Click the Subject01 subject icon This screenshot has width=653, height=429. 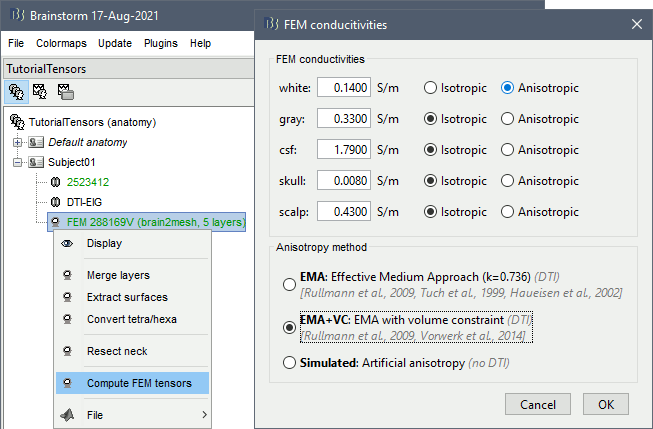36,162
